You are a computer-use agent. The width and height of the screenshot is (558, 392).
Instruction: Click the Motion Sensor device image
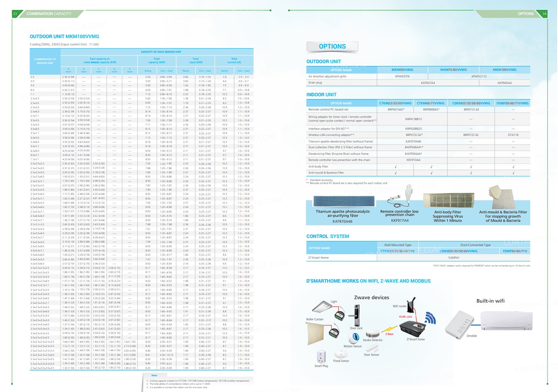[x=353, y=339]
